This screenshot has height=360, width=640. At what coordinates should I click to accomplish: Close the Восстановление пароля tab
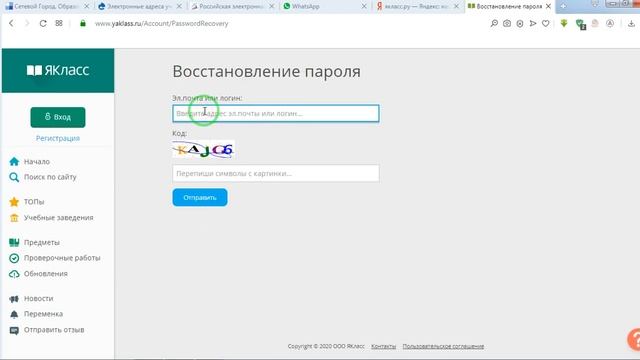(548, 6)
